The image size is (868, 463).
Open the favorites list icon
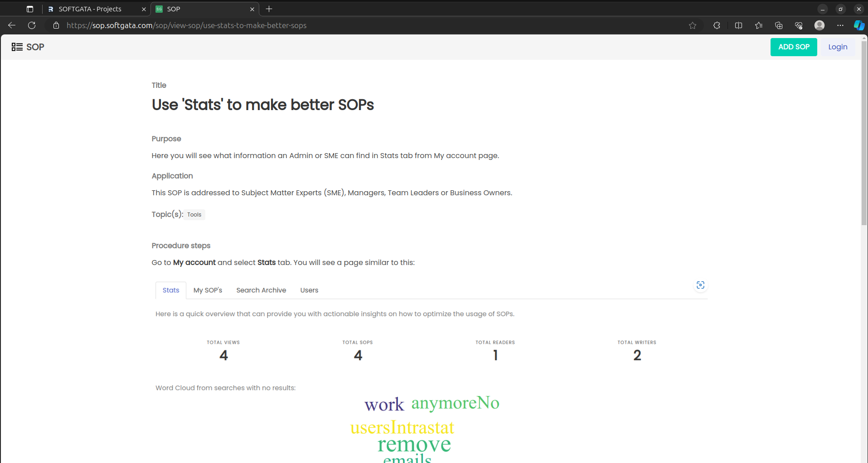click(759, 25)
